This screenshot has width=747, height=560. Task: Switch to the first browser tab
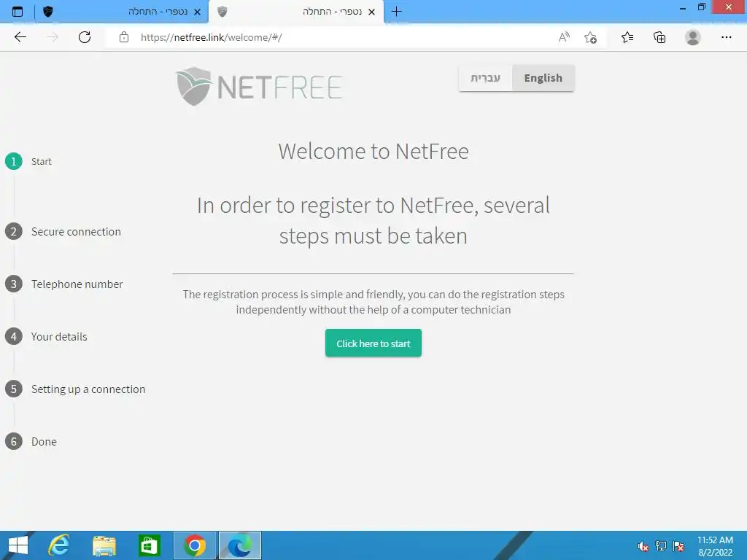pos(122,12)
